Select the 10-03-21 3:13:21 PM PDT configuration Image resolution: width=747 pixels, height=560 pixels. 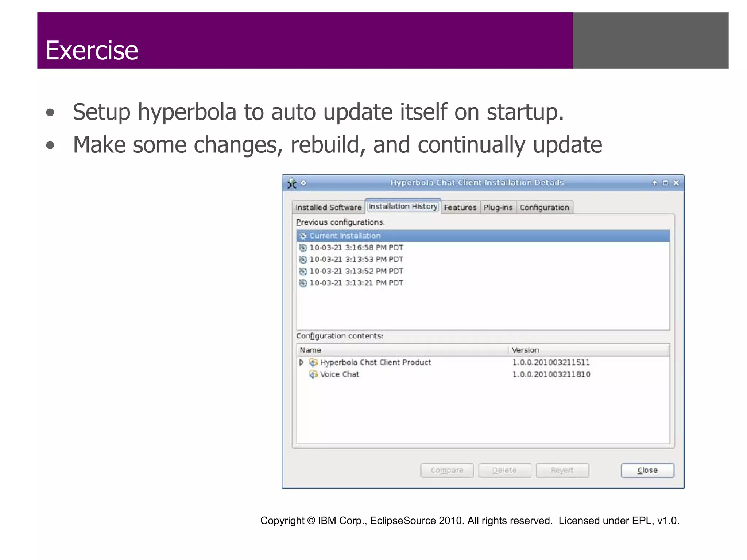click(483, 283)
